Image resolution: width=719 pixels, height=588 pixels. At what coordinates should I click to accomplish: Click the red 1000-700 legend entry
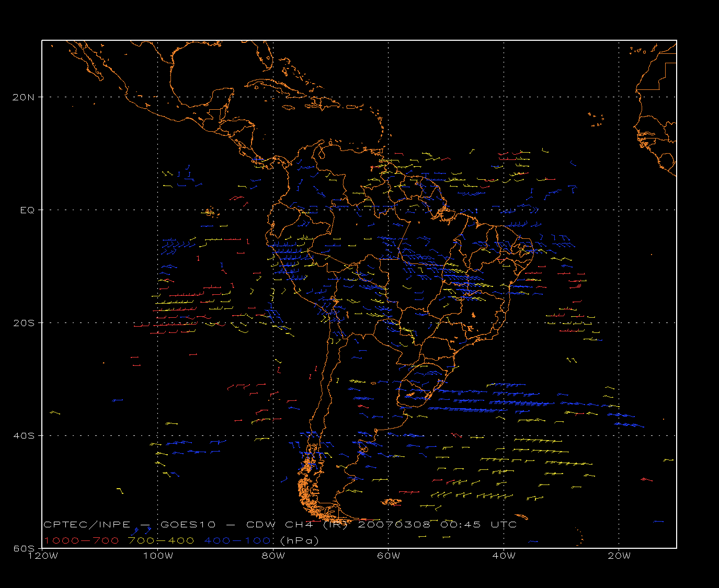pos(82,540)
